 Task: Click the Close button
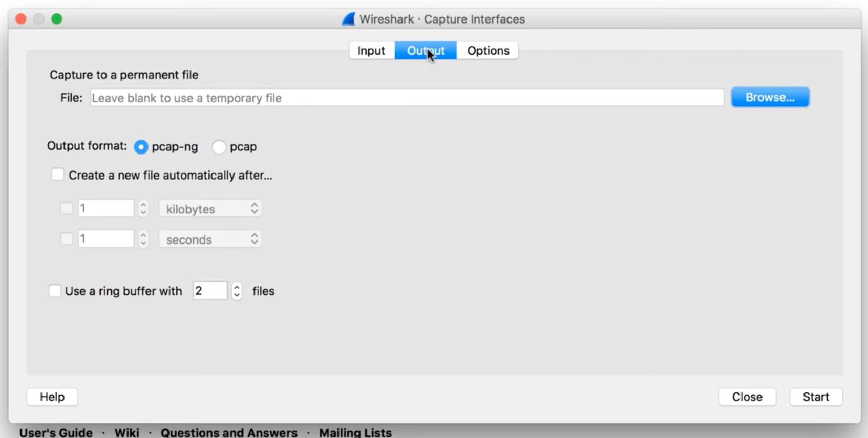(x=747, y=397)
